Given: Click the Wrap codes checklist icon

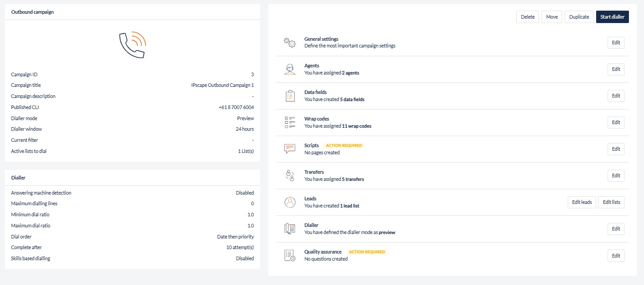Looking at the screenshot, I should (x=289, y=122).
